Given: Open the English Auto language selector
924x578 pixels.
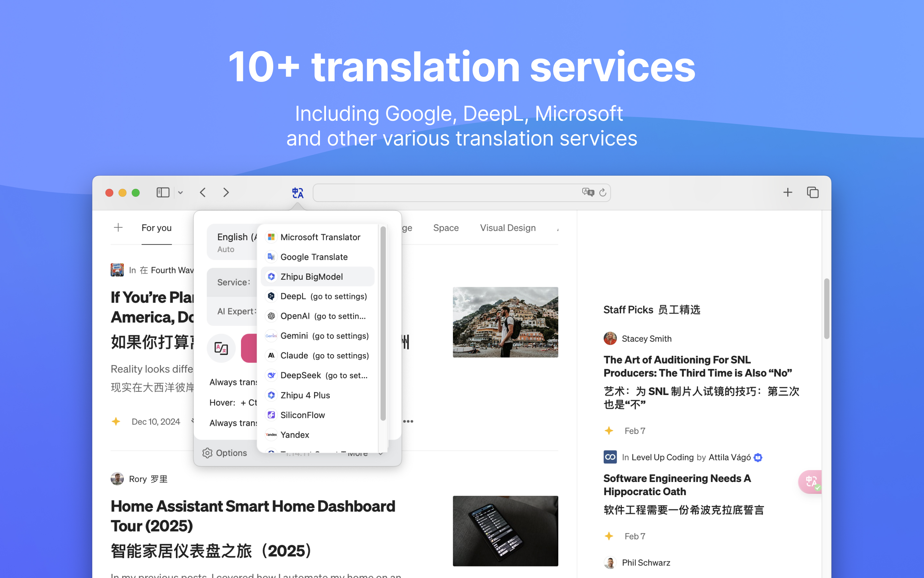Looking at the screenshot, I should [x=232, y=242].
